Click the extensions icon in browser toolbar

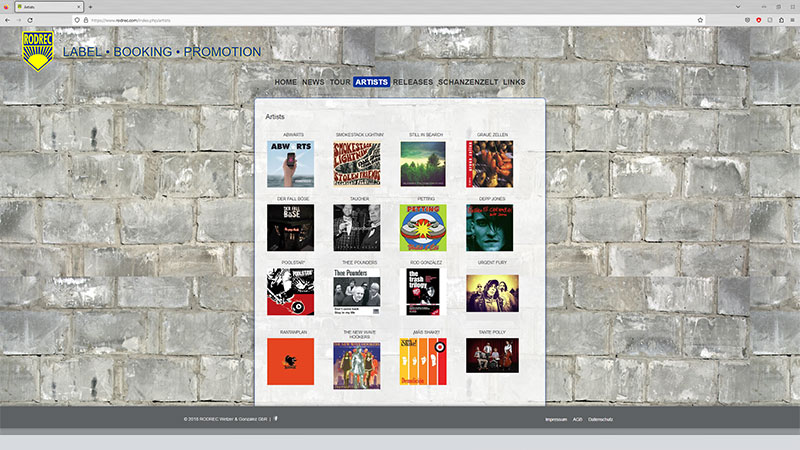(x=781, y=20)
